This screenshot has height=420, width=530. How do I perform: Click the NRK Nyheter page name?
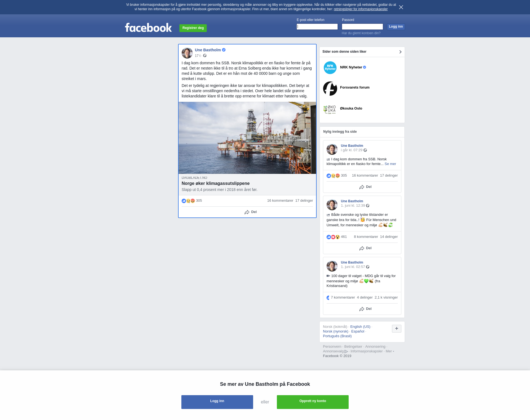pos(351,67)
